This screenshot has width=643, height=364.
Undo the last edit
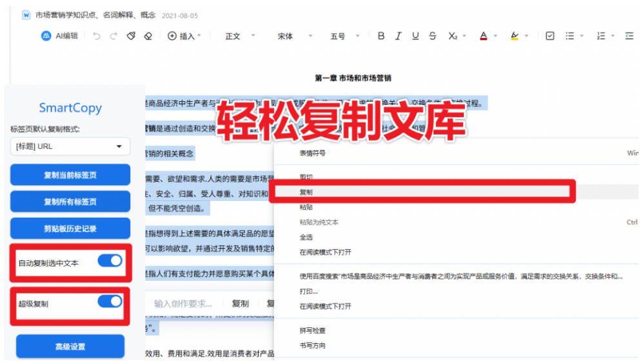(96, 36)
